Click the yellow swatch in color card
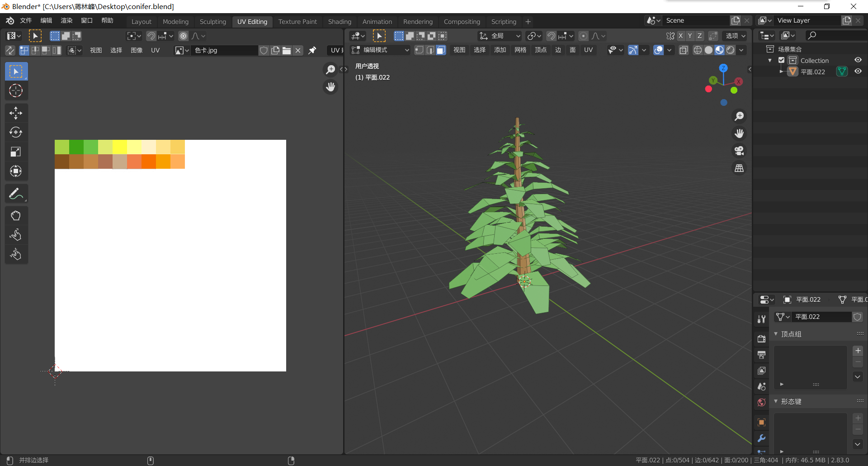Image resolution: width=868 pixels, height=466 pixels. 120,147
